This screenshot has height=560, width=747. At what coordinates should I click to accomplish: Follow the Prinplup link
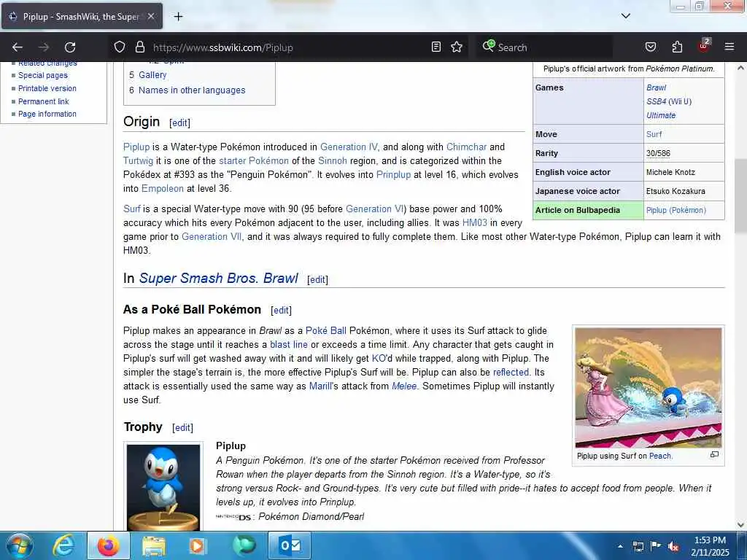tap(393, 174)
